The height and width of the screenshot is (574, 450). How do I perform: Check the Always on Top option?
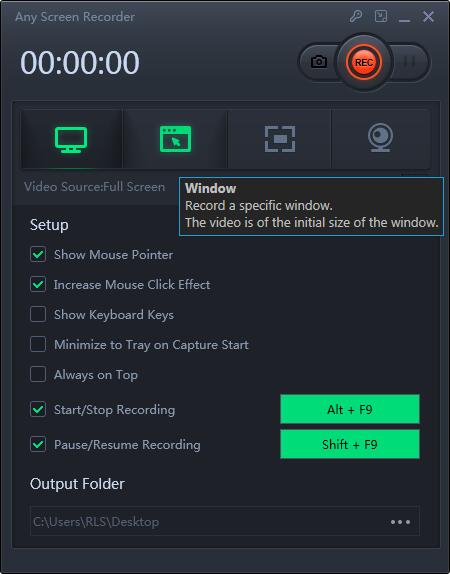(x=38, y=374)
